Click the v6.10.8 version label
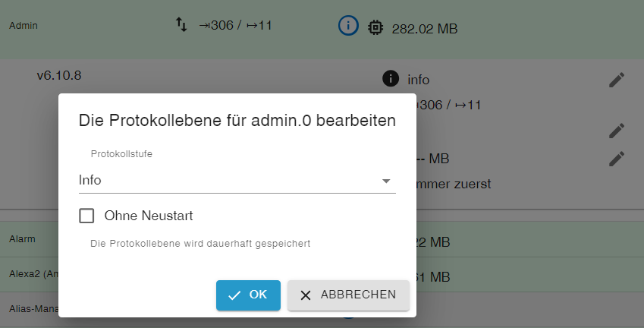 pyautogui.click(x=59, y=76)
